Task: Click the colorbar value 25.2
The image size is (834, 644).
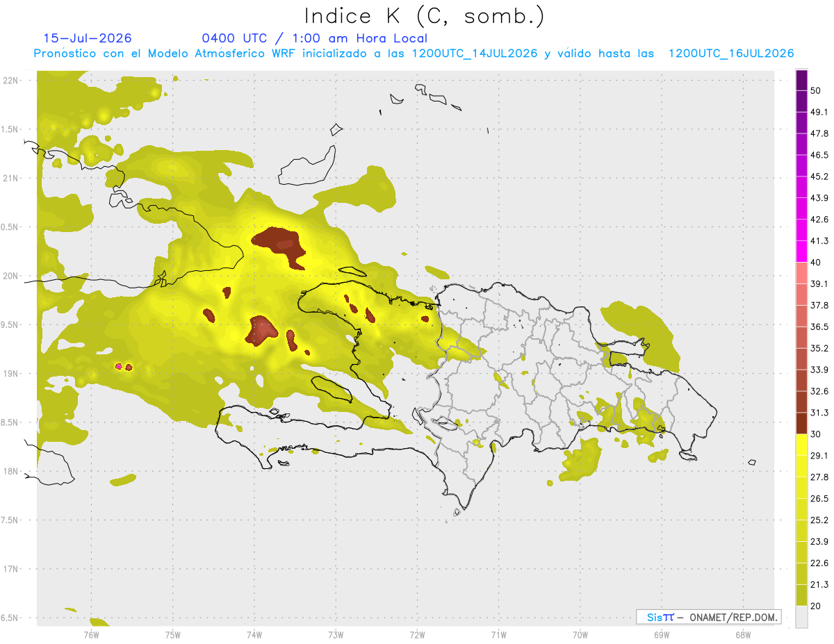Action: click(x=819, y=520)
